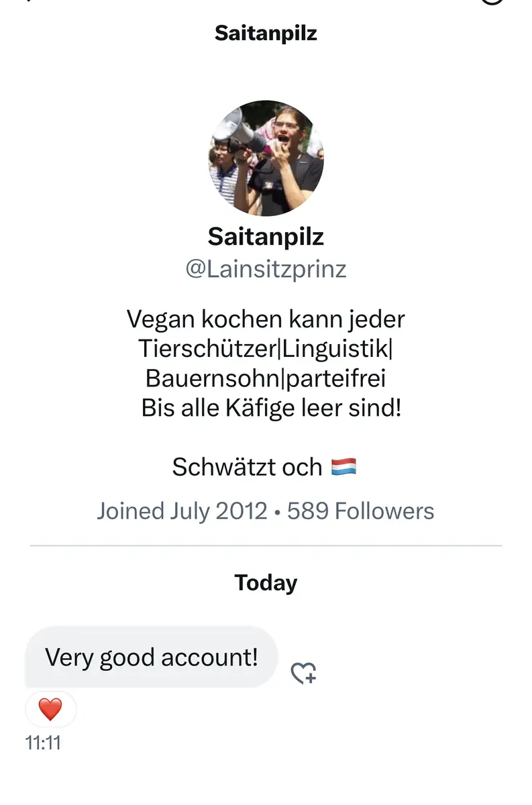The width and height of the screenshot is (532, 805).
Task: Tap the red heart reaction
Action: [50, 709]
